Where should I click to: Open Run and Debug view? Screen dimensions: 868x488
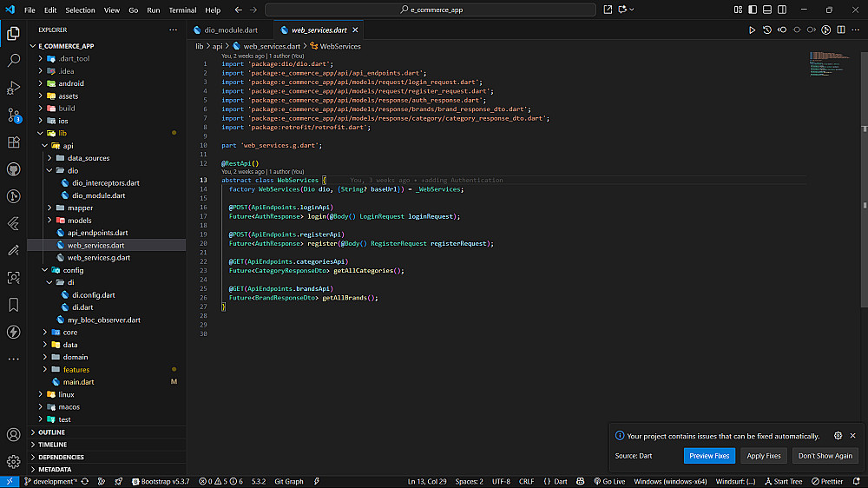[14, 88]
